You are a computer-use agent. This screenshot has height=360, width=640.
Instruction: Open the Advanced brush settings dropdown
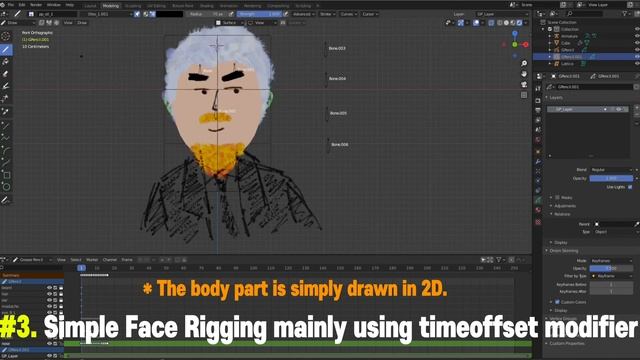pyautogui.click(x=303, y=14)
